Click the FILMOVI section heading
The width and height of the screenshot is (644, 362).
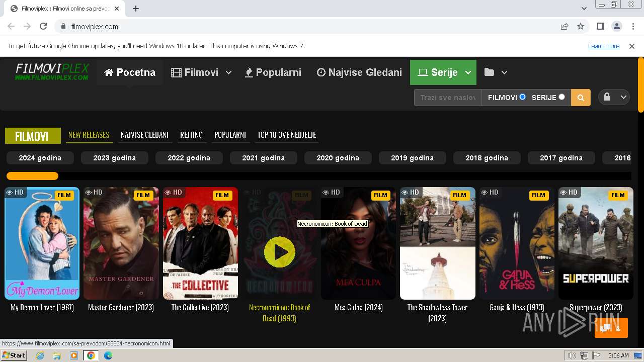point(32,136)
